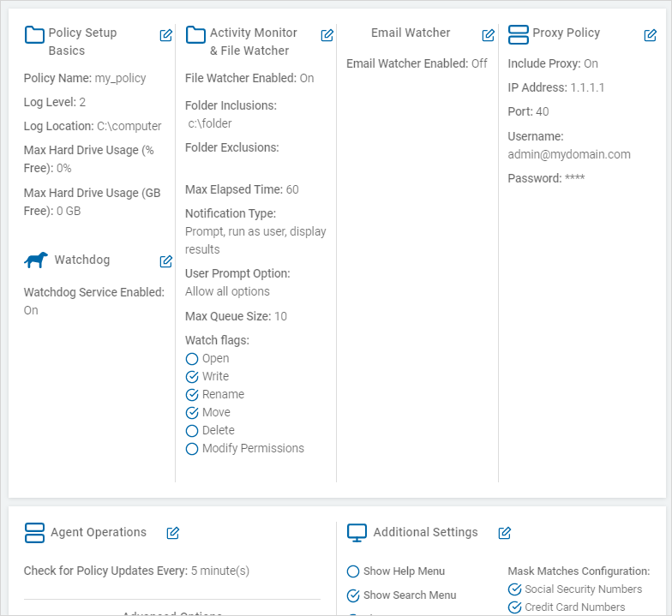Uncheck the Move watch flag

pos(192,413)
